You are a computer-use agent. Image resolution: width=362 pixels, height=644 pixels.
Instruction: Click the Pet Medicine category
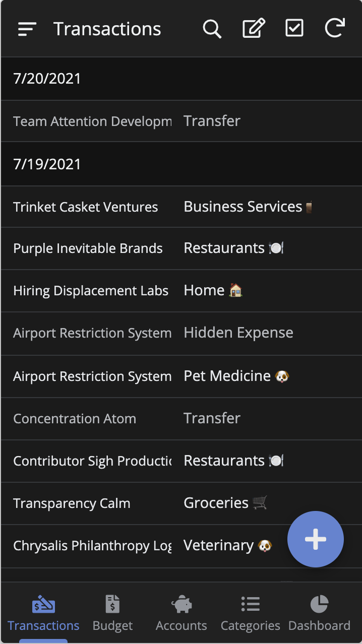[x=227, y=376]
